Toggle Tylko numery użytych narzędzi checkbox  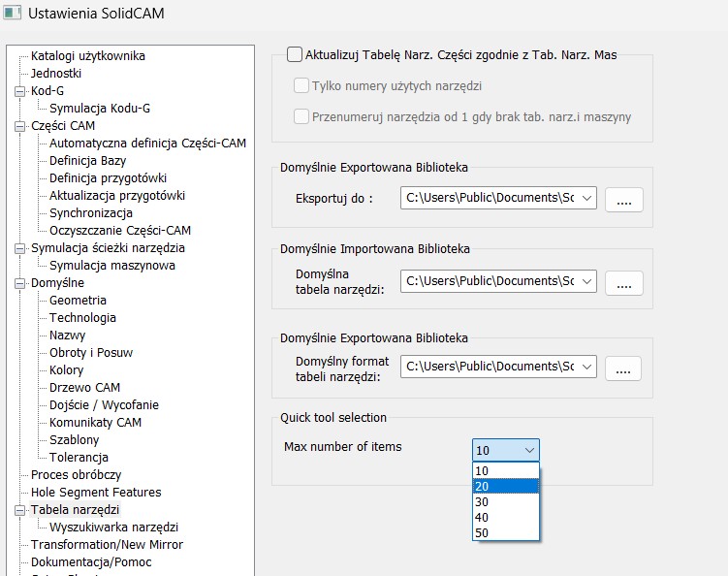(301, 85)
